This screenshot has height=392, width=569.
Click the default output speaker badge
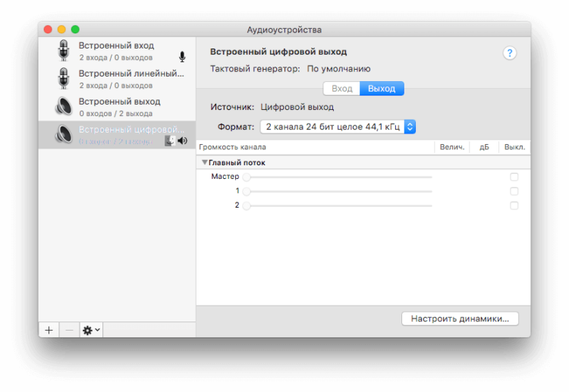(x=183, y=141)
